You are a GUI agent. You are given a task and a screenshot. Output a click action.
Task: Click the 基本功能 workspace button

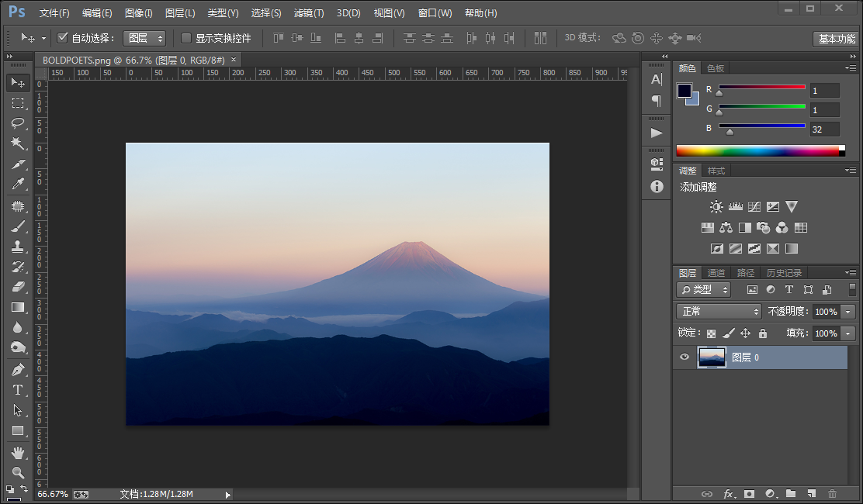coord(837,39)
